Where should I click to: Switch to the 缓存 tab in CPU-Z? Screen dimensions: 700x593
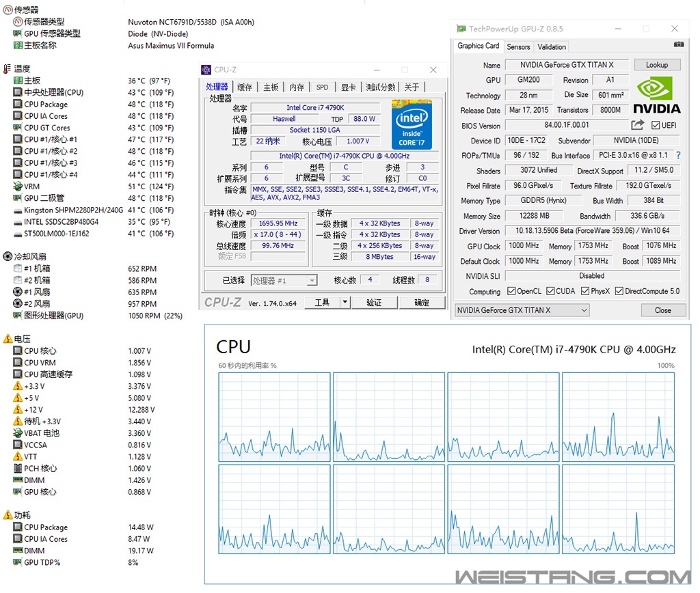click(x=245, y=87)
